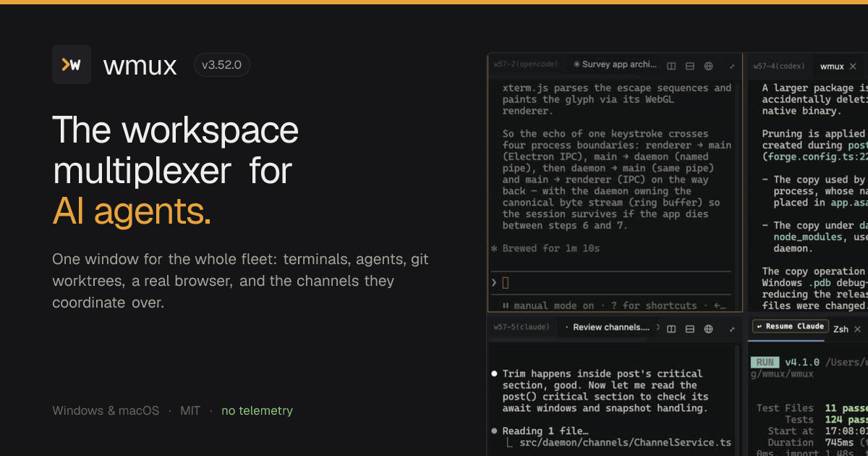868x456 pixels.
Task: Expand tab overflow chevron in claude pane
Action: (x=658, y=327)
